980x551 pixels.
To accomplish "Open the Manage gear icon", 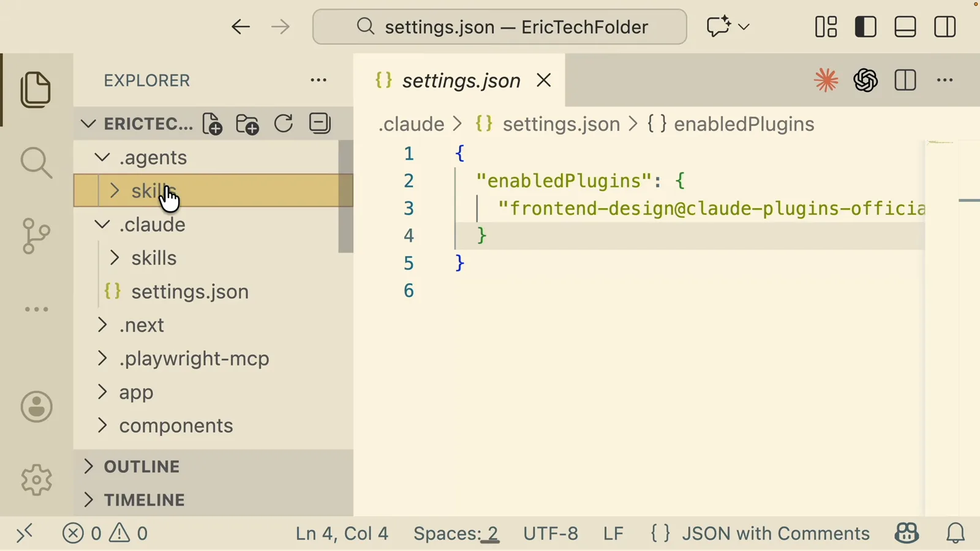I will (36, 479).
